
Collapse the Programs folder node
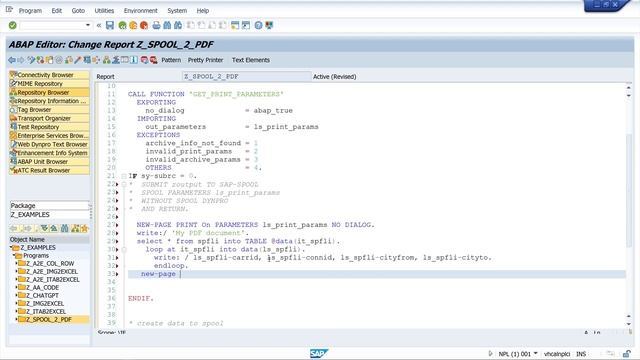(14, 255)
